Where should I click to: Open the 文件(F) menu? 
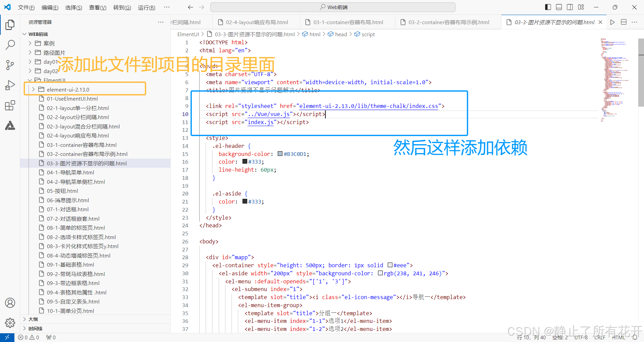pyautogui.click(x=26, y=7)
